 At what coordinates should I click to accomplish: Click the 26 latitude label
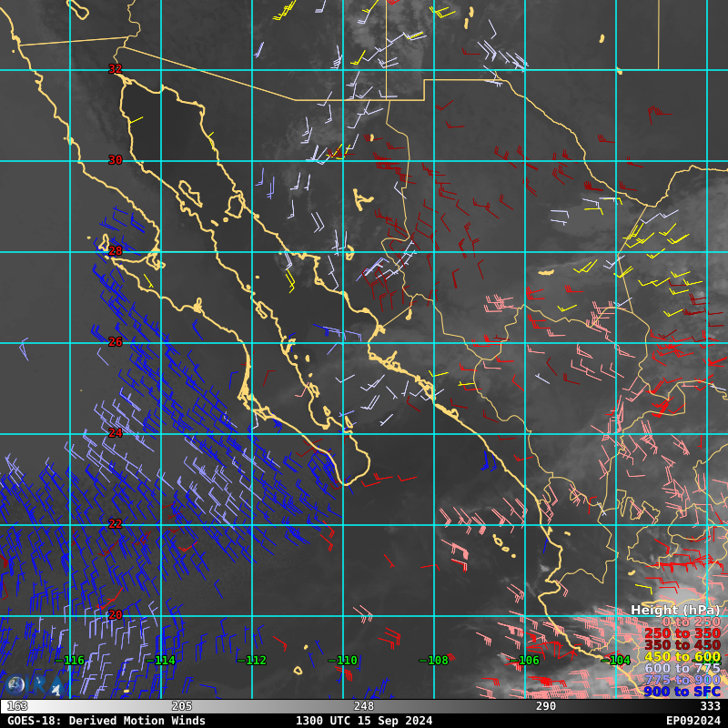click(115, 342)
